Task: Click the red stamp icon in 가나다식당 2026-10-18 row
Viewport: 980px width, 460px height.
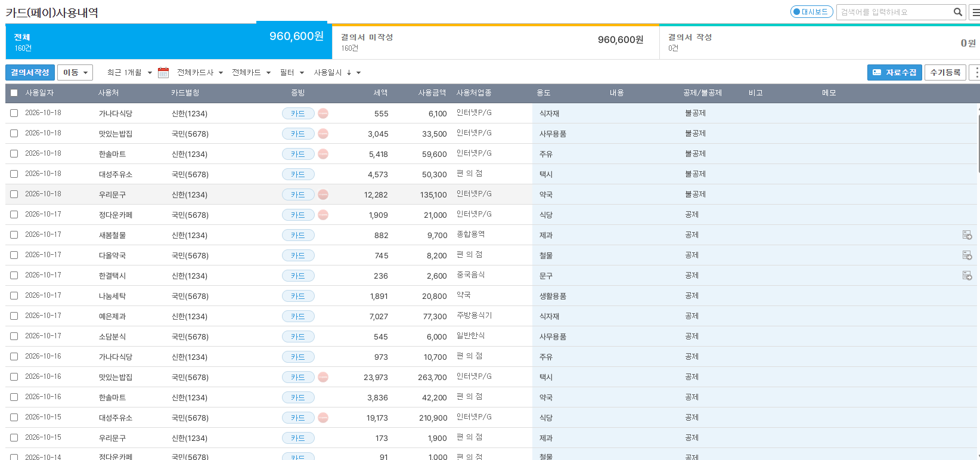Action: pyautogui.click(x=323, y=113)
